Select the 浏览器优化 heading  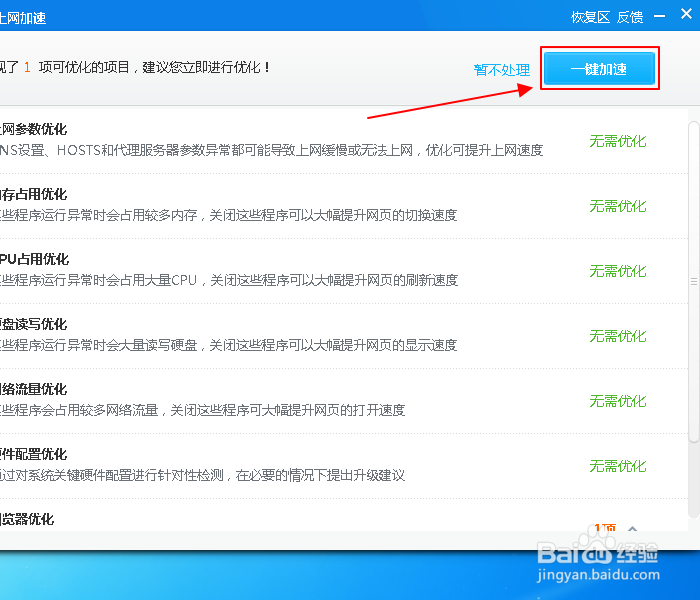tap(27, 519)
